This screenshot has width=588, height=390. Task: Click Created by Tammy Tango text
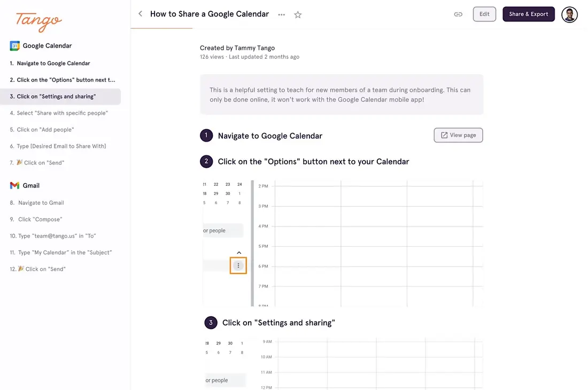click(x=237, y=48)
